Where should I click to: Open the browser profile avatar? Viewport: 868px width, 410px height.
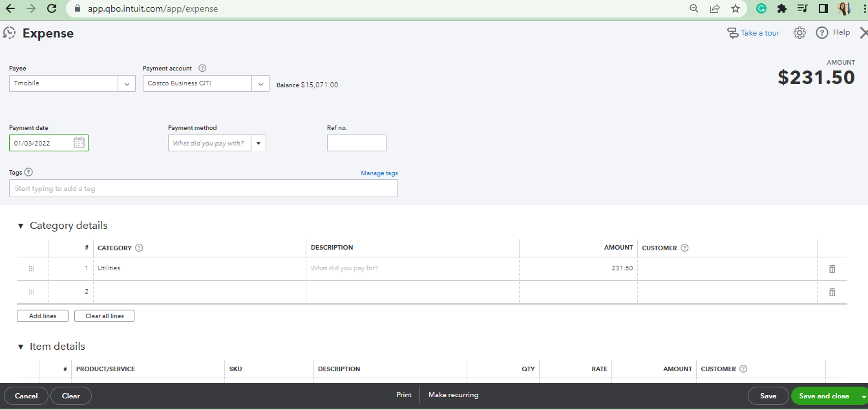(x=844, y=8)
